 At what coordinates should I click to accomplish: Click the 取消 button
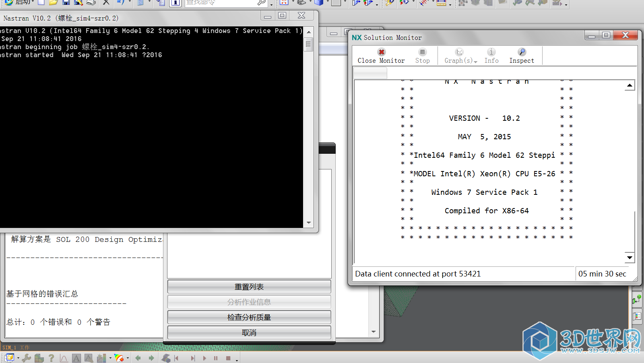point(249,332)
